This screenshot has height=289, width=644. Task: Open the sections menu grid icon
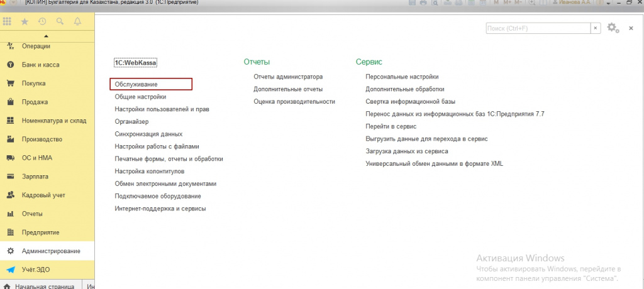(x=7, y=21)
